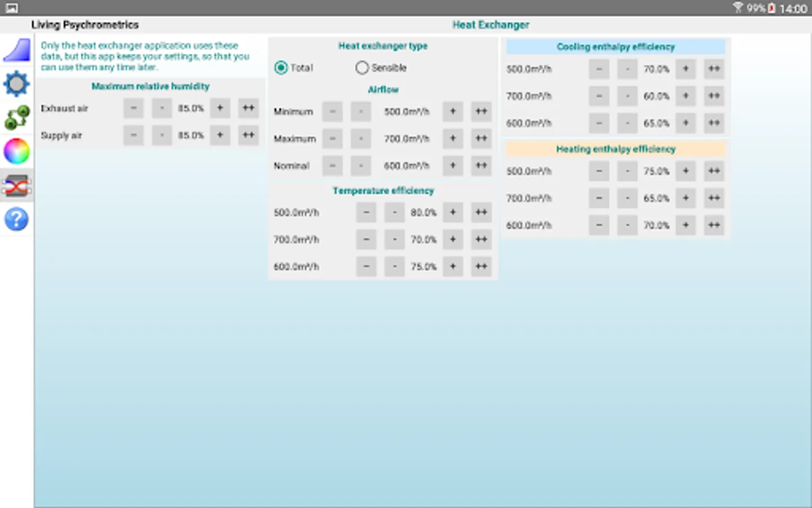Tap the image notification icon in status bar
Viewport: 812px width, 508px height.
pyautogui.click(x=11, y=8)
